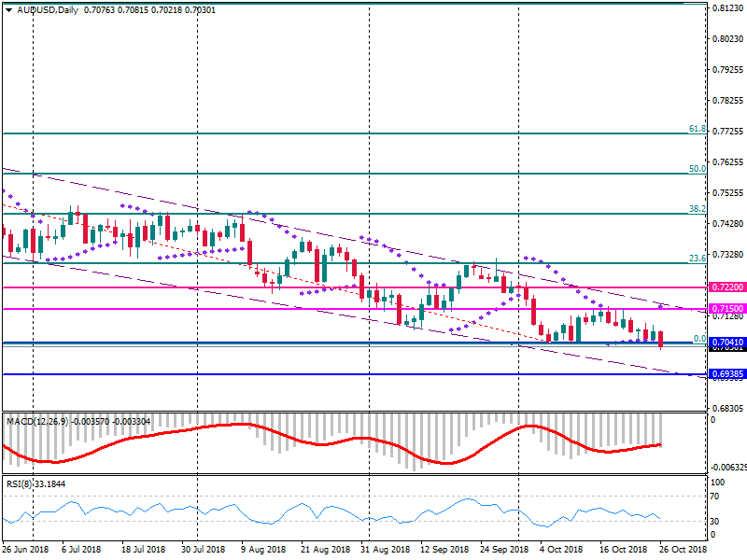Viewport: 747px width, 560px height.
Task: Select the 61.8 Fibonacci level label
Action: 696,129
